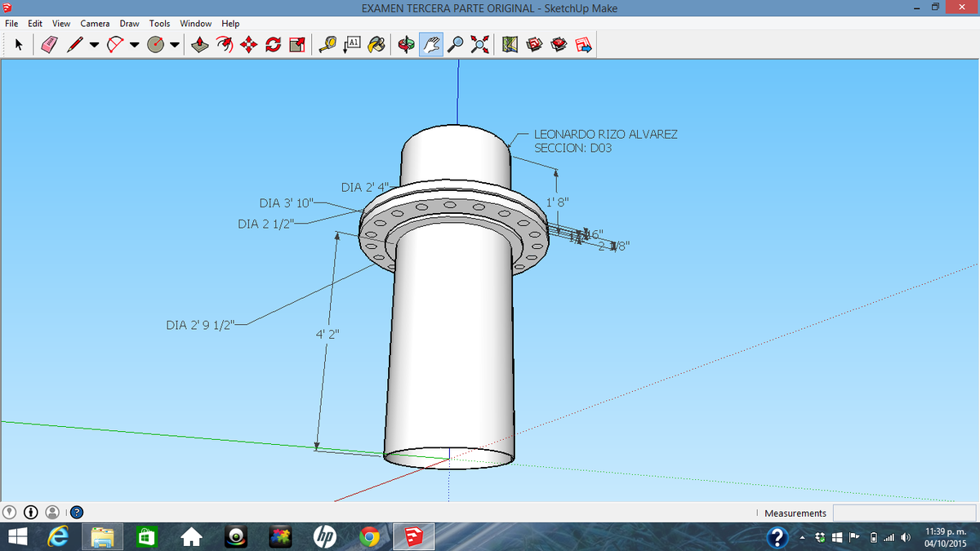The width and height of the screenshot is (980, 551).
Task: Open the 3D Warehouse get models icon
Action: pos(535,45)
